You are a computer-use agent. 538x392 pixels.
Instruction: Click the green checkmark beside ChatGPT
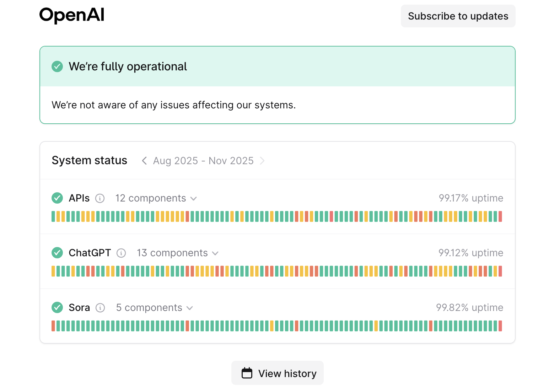point(57,253)
